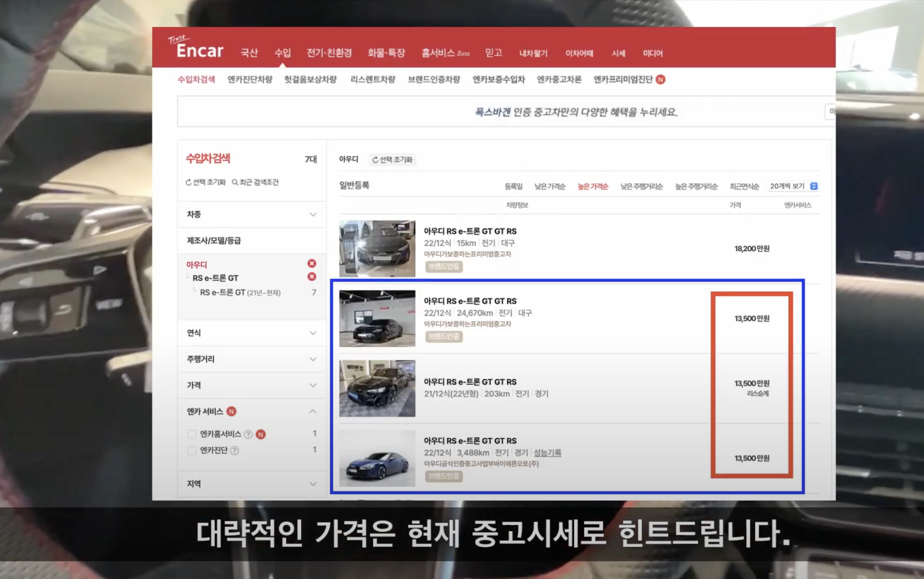Open the 국산 menu
Image resolution: width=924 pixels, height=579 pixels.
tap(249, 53)
